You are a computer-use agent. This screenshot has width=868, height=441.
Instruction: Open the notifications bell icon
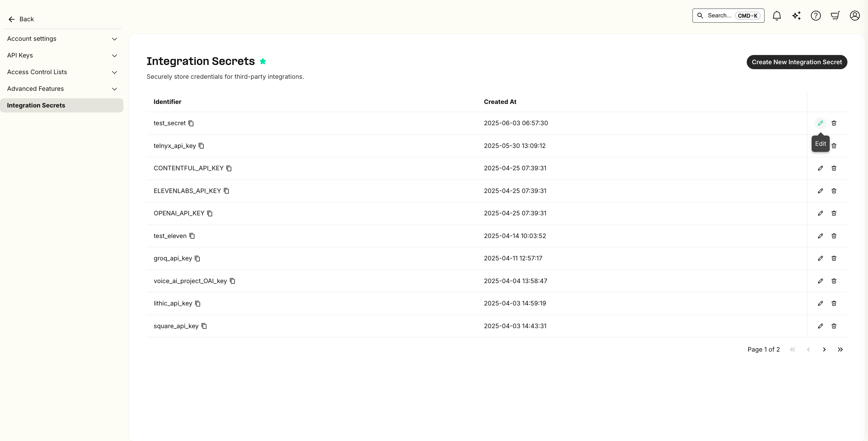(777, 16)
